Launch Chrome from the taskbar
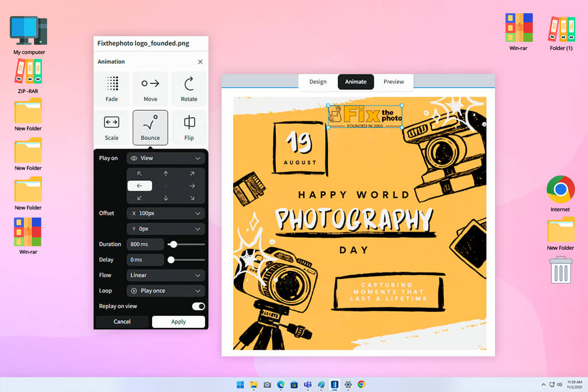This screenshot has height=392, width=588. coord(362,385)
